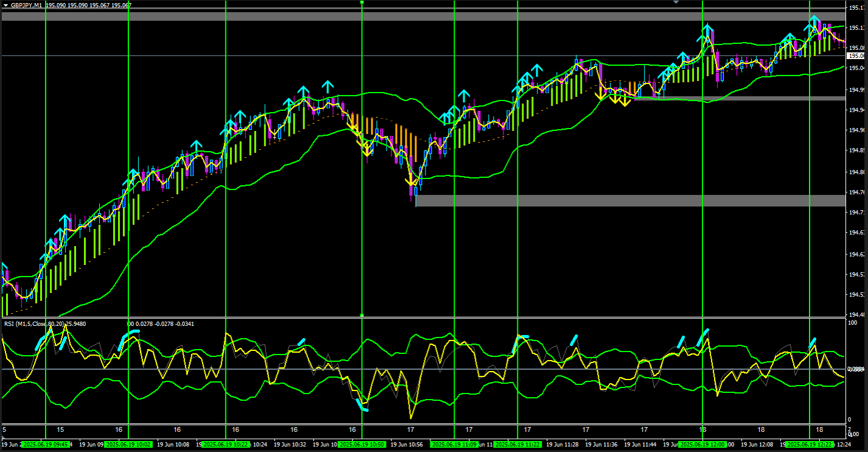The width and height of the screenshot is (868, 452).
Task: Click the 19 Jun 11:44 time axis label
Action: [640, 445]
